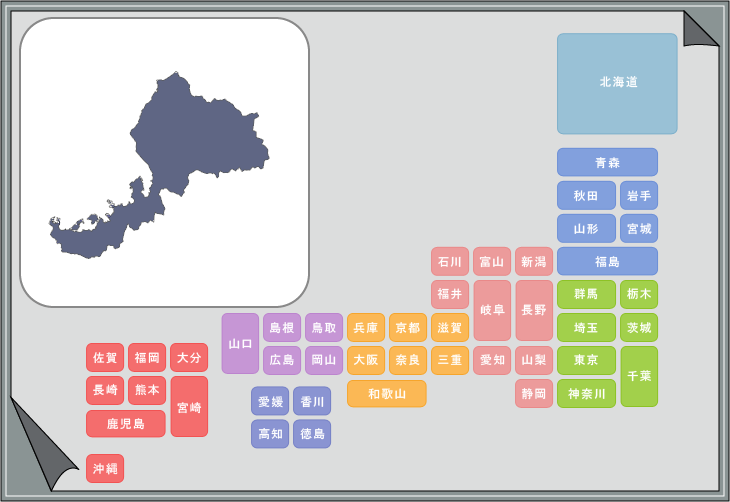Choose the 長野 prefecture button
This screenshot has height=502, width=730.
tap(534, 310)
